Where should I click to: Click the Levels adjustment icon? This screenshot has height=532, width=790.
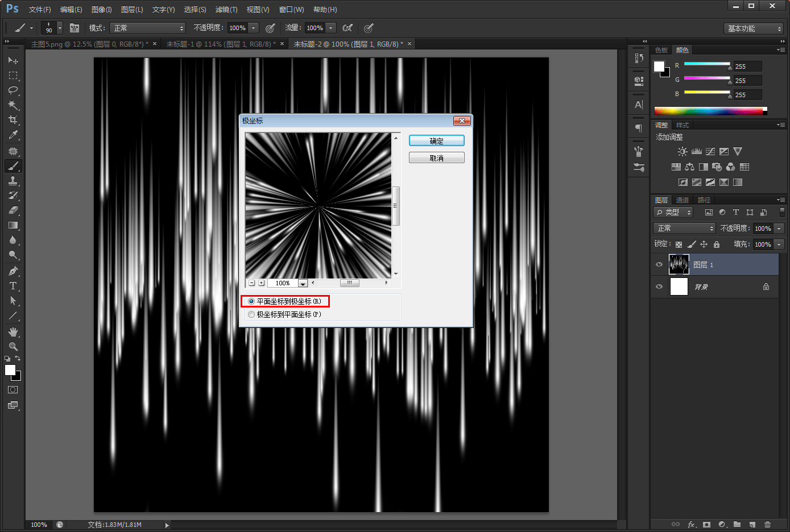pyautogui.click(x=697, y=152)
